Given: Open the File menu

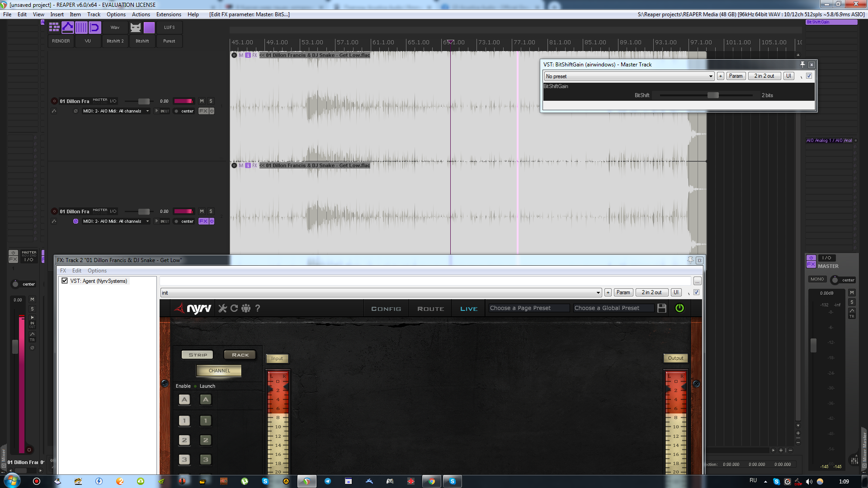Looking at the screenshot, I should click(x=7, y=14).
